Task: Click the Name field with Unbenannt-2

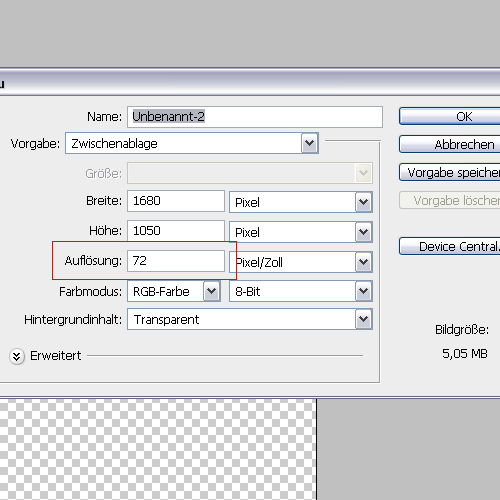Action: tap(255, 117)
